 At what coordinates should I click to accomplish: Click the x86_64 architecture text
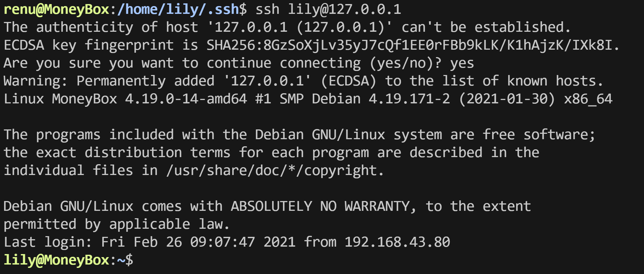click(588, 99)
